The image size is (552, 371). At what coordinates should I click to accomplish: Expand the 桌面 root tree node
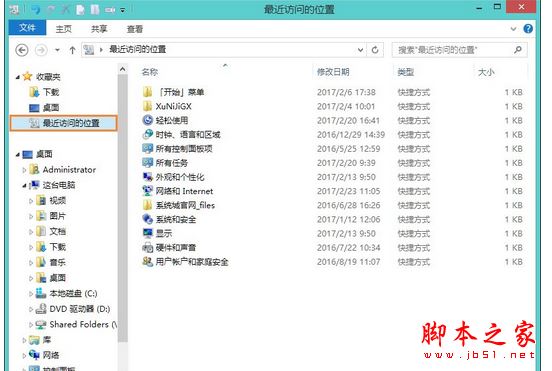click(18, 155)
